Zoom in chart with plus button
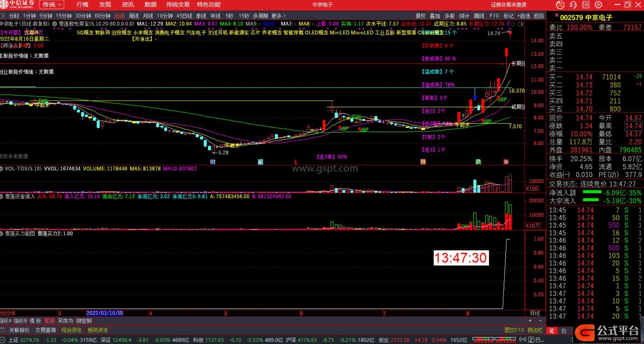This screenshot has width=644, height=344. pos(530,321)
